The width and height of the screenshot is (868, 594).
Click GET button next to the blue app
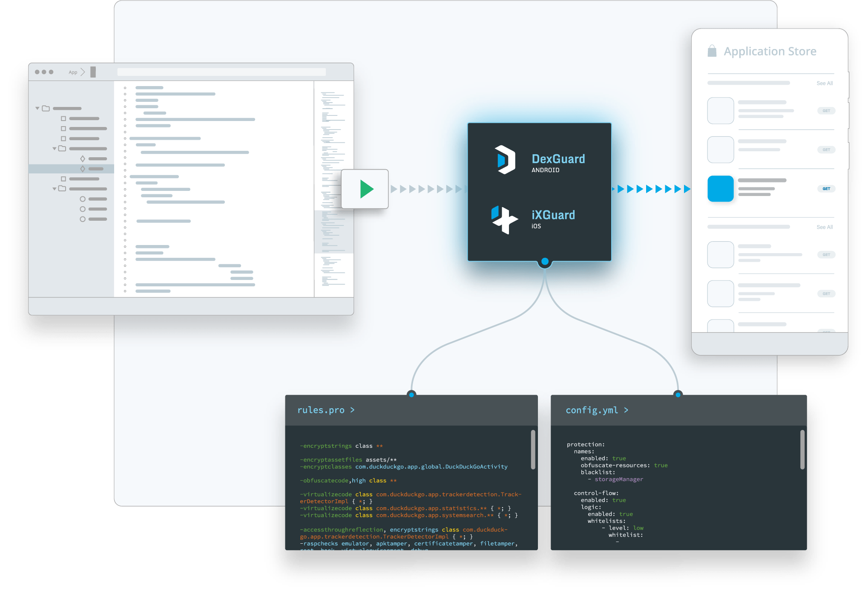point(826,189)
